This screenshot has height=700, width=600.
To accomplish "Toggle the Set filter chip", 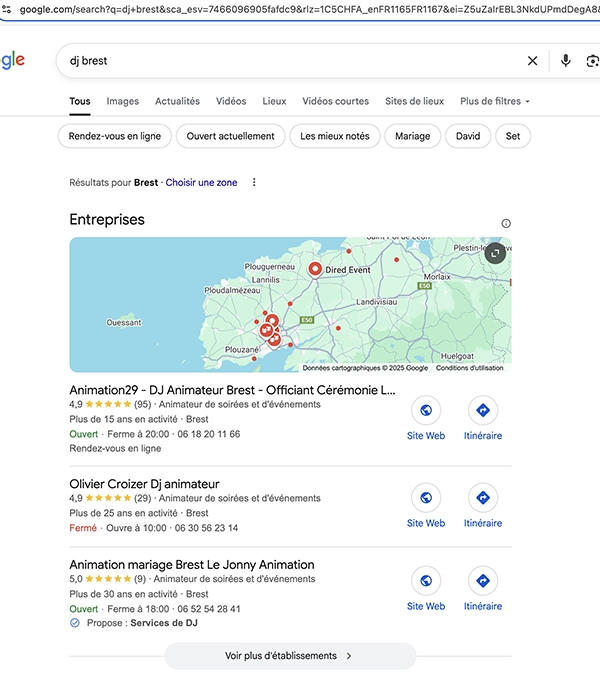I will pyautogui.click(x=513, y=136).
